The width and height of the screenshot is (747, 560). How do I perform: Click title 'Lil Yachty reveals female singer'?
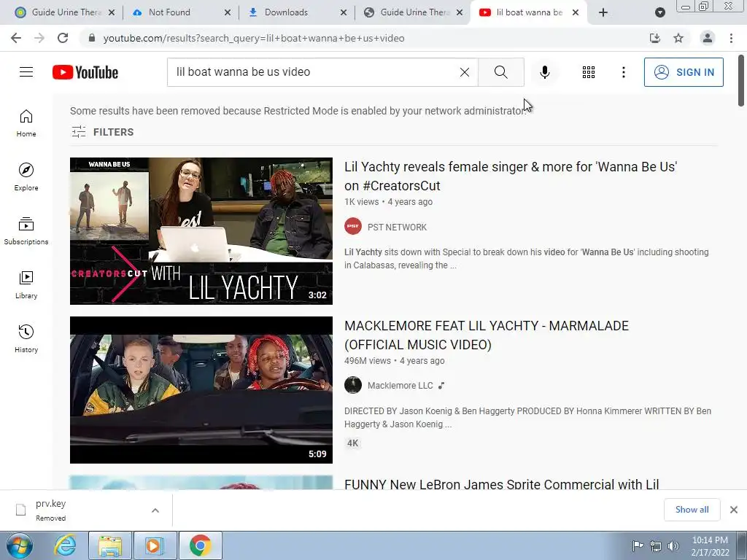point(511,176)
